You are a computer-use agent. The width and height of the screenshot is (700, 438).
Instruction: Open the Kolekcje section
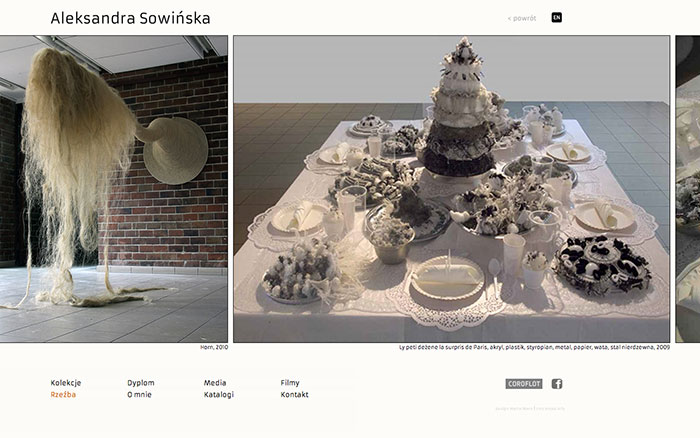pyautogui.click(x=66, y=383)
